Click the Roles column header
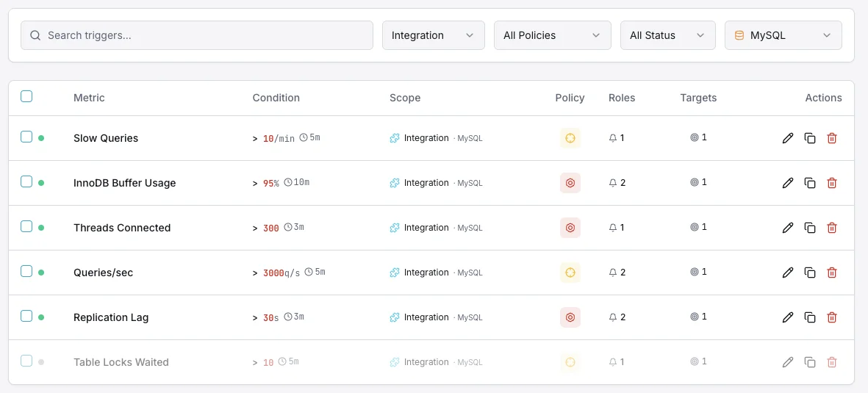 point(622,98)
